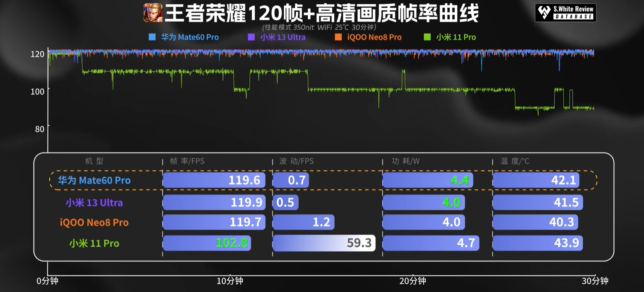
Task: Click the 80 y-axis label
Action: (39, 129)
